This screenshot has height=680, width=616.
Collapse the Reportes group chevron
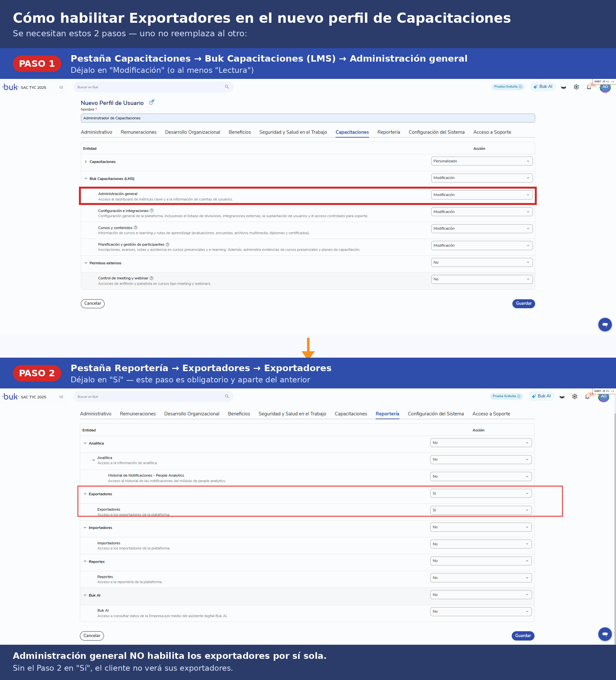point(85,561)
